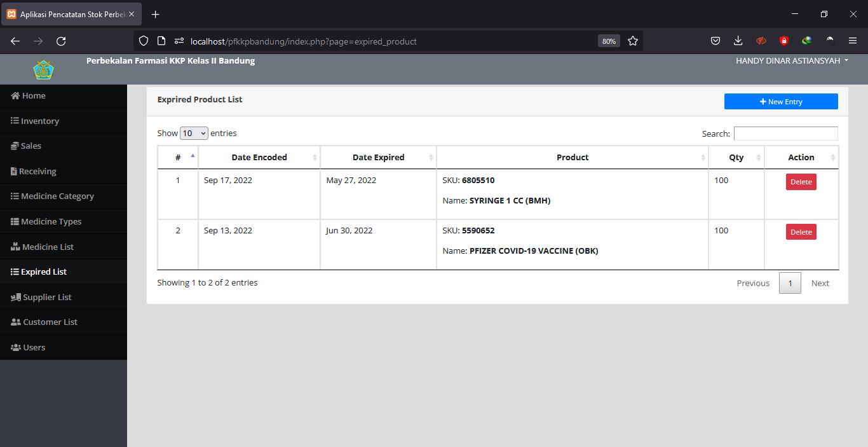Click Sep 13, 2022 encoded date
Image resolution: width=868 pixels, height=447 pixels.
click(228, 231)
